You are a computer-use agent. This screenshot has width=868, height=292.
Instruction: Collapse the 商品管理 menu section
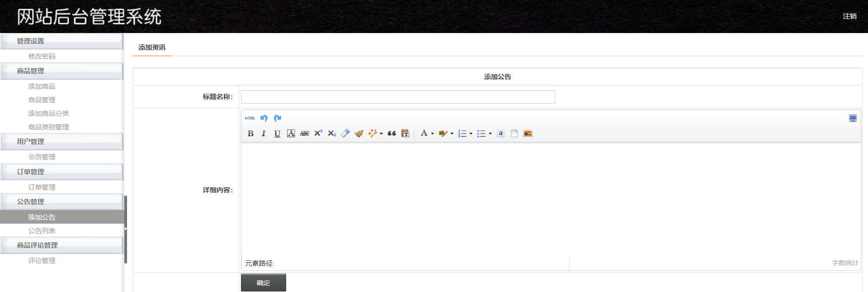point(62,71)
